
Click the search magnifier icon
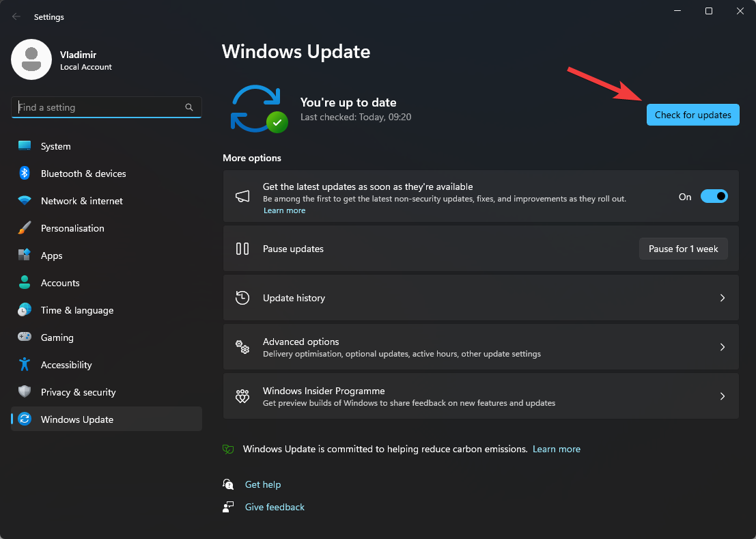[x=189, y=107]
